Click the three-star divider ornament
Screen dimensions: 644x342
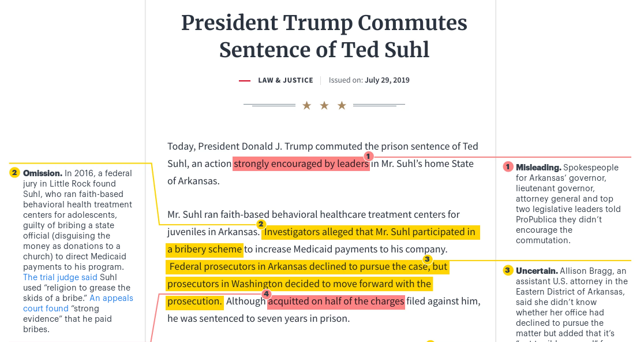(x=324, y=106)
